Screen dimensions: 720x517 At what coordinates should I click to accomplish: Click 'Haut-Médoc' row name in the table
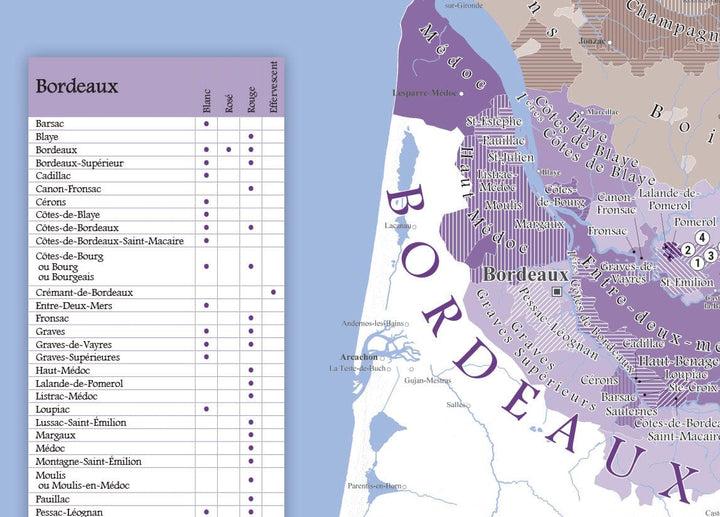point(62,371)
